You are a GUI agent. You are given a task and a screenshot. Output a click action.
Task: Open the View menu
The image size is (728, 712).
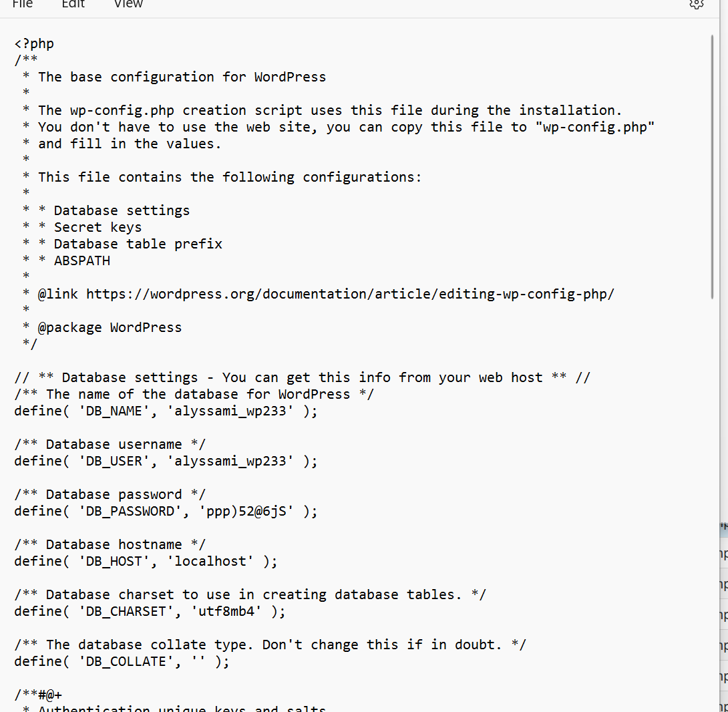coord(129,4)
